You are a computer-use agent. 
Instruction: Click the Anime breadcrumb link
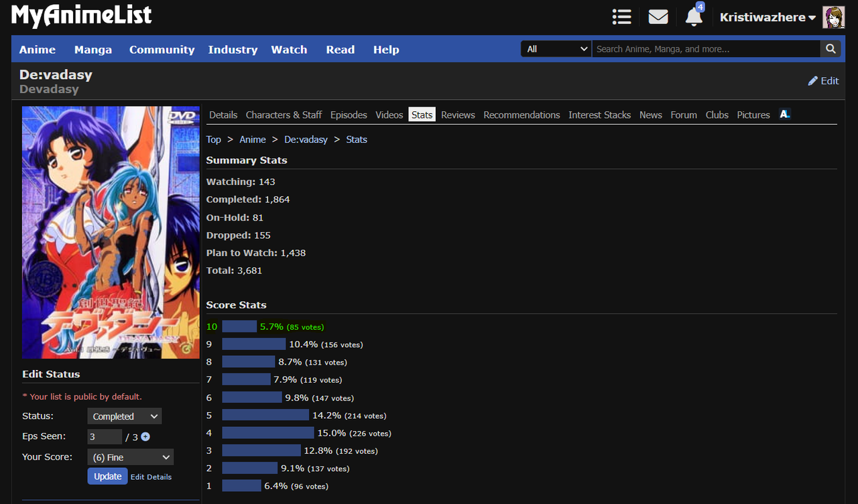pos(253,139)
